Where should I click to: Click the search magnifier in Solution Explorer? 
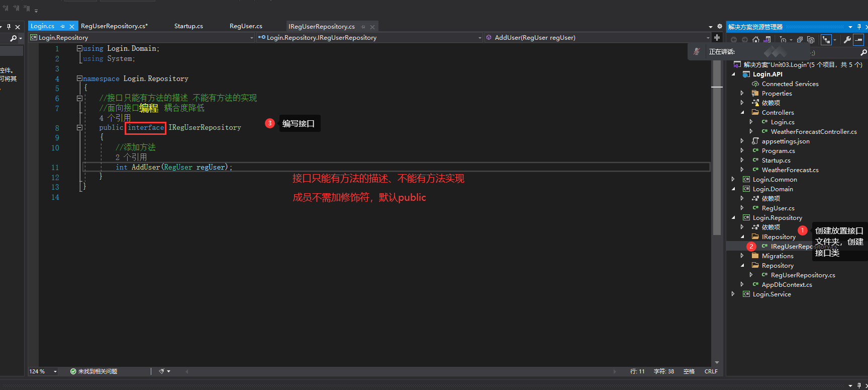tap(863, 52)
